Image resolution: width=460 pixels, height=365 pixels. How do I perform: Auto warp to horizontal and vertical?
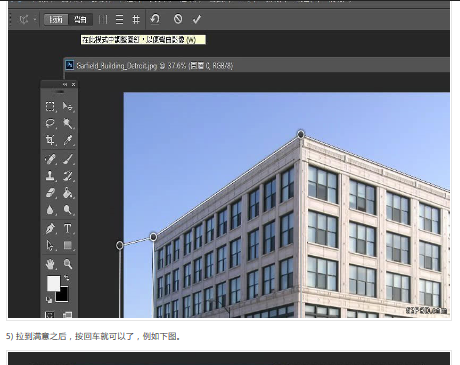click(x=136, y=20)
